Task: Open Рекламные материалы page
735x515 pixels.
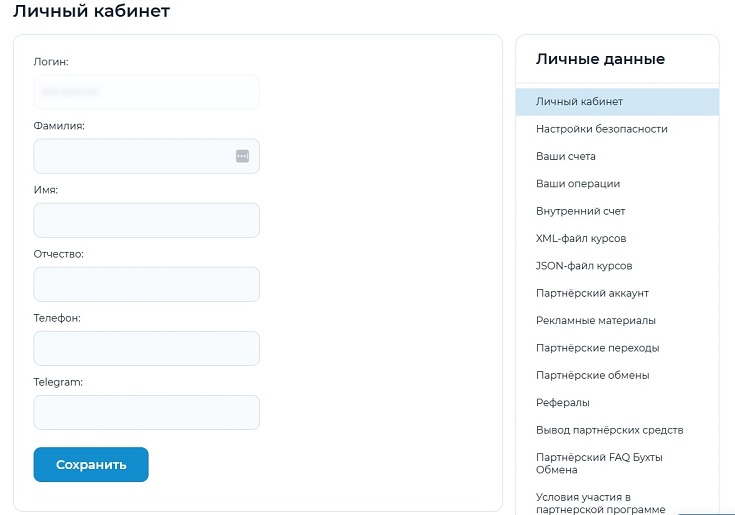Action: [596, 320]
